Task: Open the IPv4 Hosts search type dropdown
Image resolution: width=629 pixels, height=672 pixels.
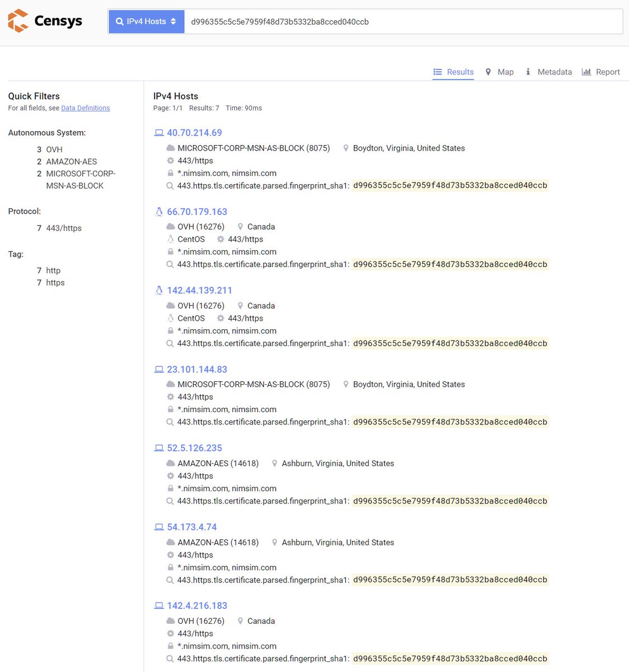Action: [x=146, y=22]
